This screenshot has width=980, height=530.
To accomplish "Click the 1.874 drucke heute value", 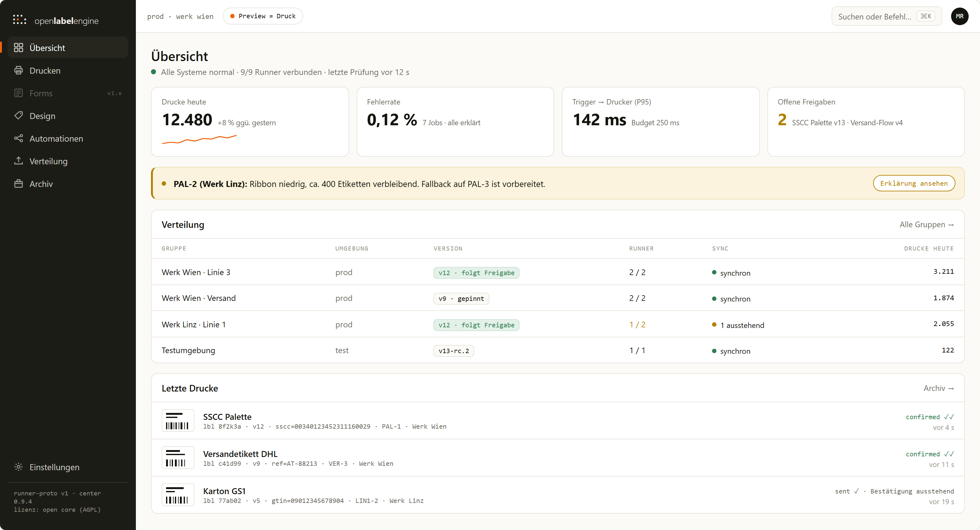I will [x=944, y=298].
